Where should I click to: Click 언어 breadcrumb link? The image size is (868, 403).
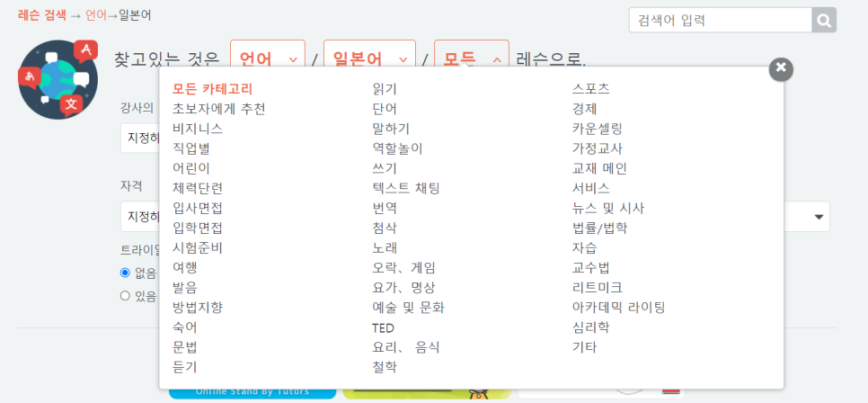point(96,15)
